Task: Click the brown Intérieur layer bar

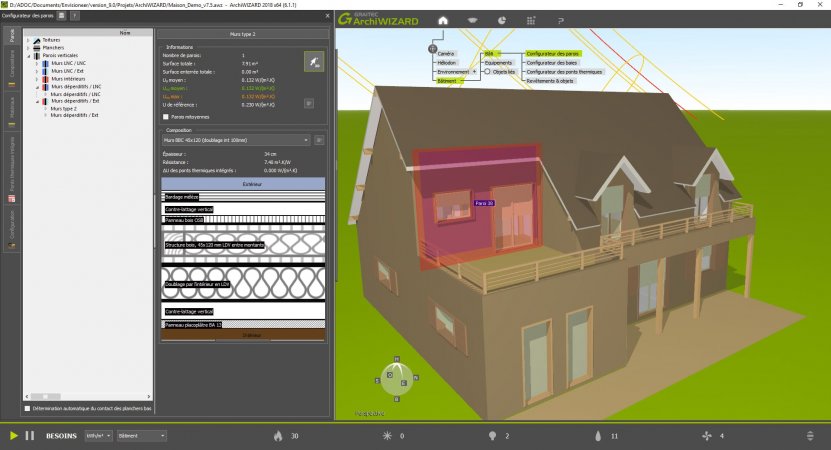Action: tap(243, 334)
